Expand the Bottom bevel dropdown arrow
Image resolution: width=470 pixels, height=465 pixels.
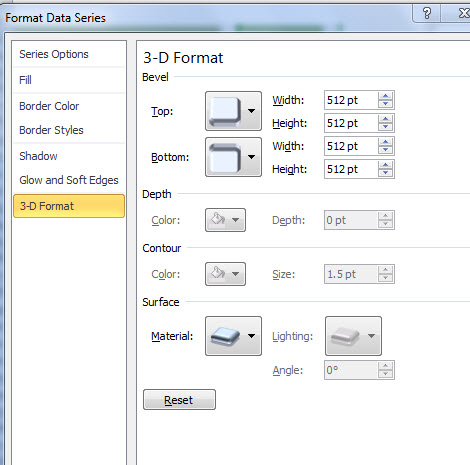pyautogui.click(x=252, y=157)
